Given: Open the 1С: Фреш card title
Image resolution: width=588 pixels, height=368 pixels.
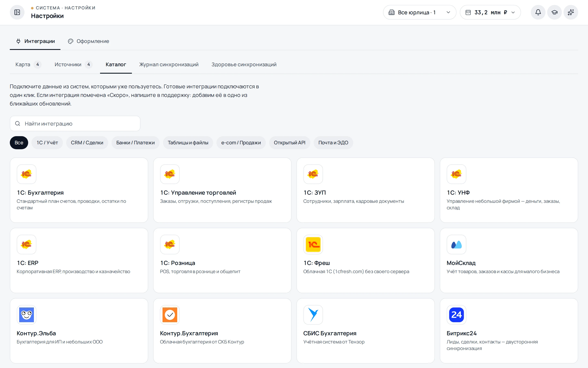Looking at the screenshot, I should point(317,263).
